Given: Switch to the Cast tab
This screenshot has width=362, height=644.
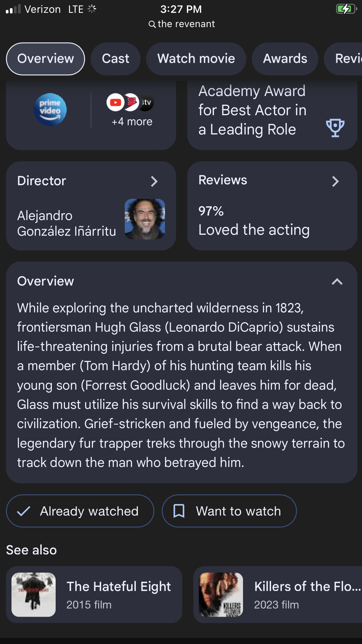Looking at the screenshot, I should click(x=115, y=59).
